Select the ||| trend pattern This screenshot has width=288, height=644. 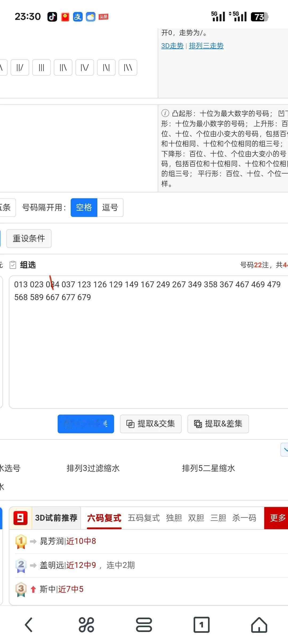pos(41,68)
